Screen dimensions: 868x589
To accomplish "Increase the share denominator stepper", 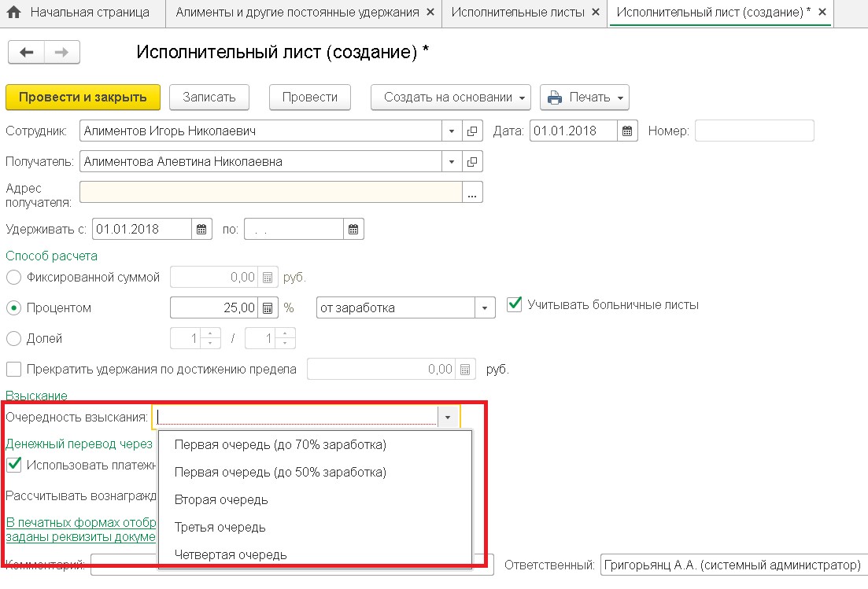I will click(x=285, y=333).
